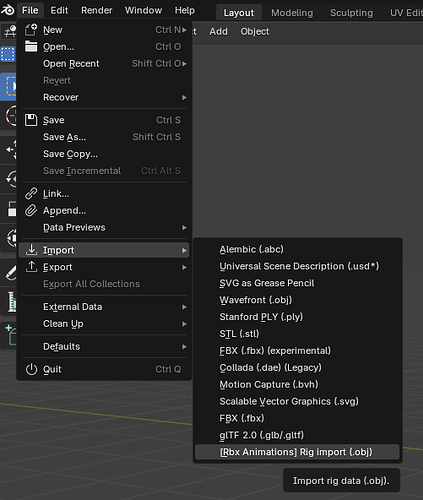Expand the Recover submenu

pos(104,97)
